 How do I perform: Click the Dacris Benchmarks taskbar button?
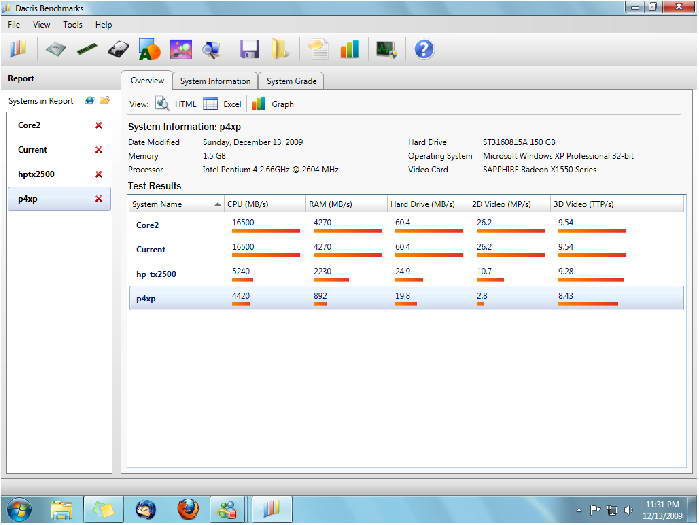[272, 509]
